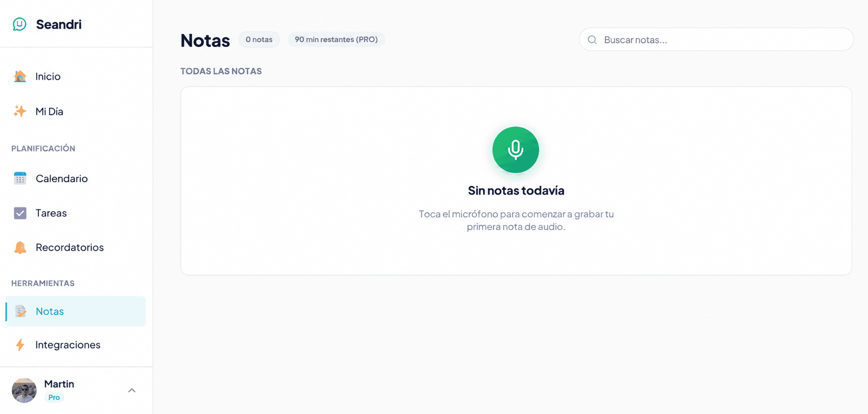
Task: Click the Recordatorios bell icon
Action: pyautogui.click(x=20, y=247)
